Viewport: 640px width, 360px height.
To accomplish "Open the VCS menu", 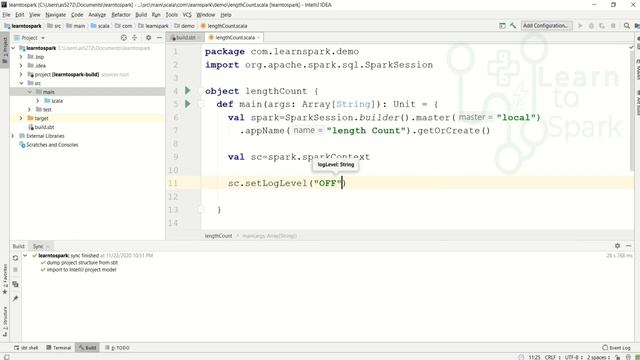I will click(187, 15).
